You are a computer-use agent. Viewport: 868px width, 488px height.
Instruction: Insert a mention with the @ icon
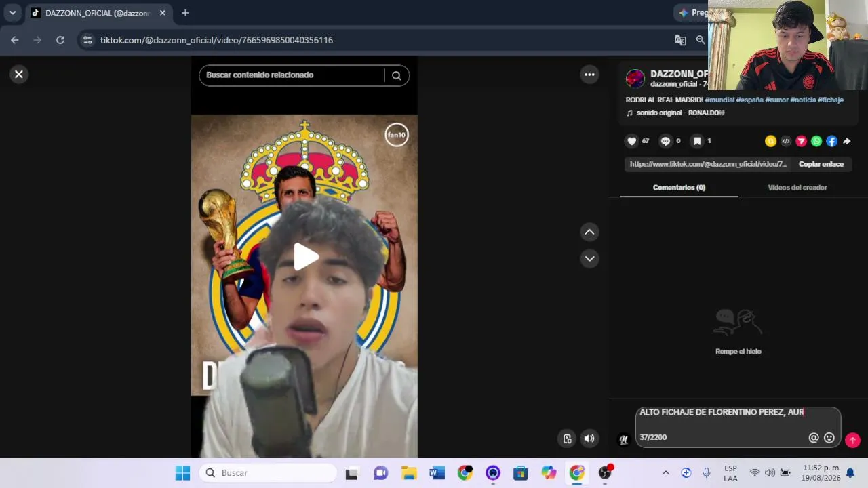tap(814, 438)
